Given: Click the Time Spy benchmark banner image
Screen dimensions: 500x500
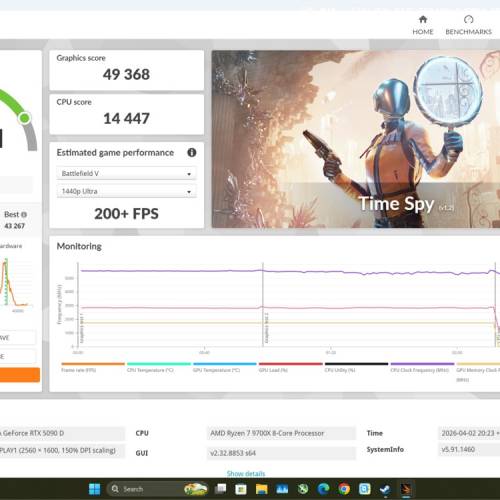Looking at the screenshot, I should [x=356, y=139].
